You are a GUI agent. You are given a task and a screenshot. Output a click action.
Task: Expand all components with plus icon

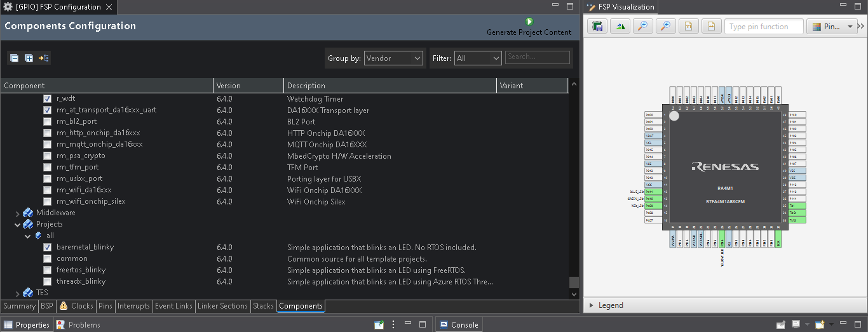pos(29,58)
